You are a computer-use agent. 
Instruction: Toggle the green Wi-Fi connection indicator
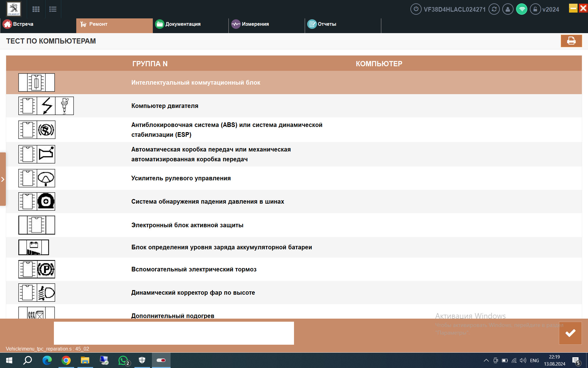point(521,9)
